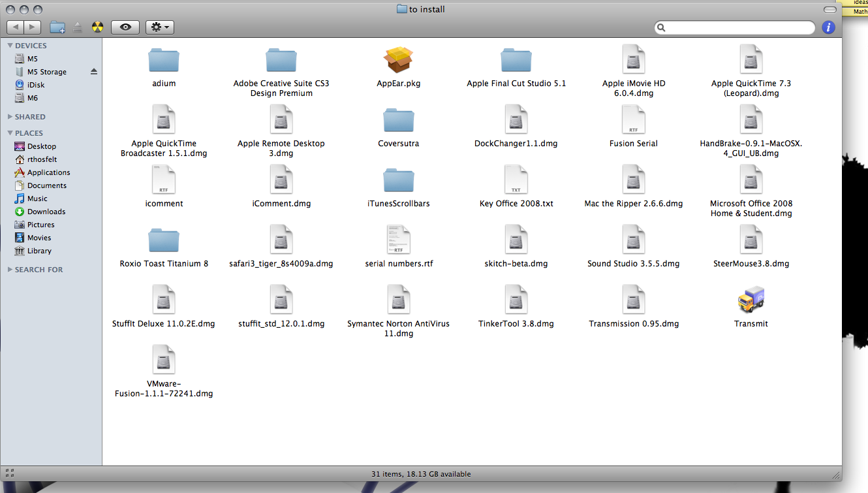Select the iTunesScrollbars folder icon
Image resolution: width=868 pixels, height=493 pixels.
point(399,180)
